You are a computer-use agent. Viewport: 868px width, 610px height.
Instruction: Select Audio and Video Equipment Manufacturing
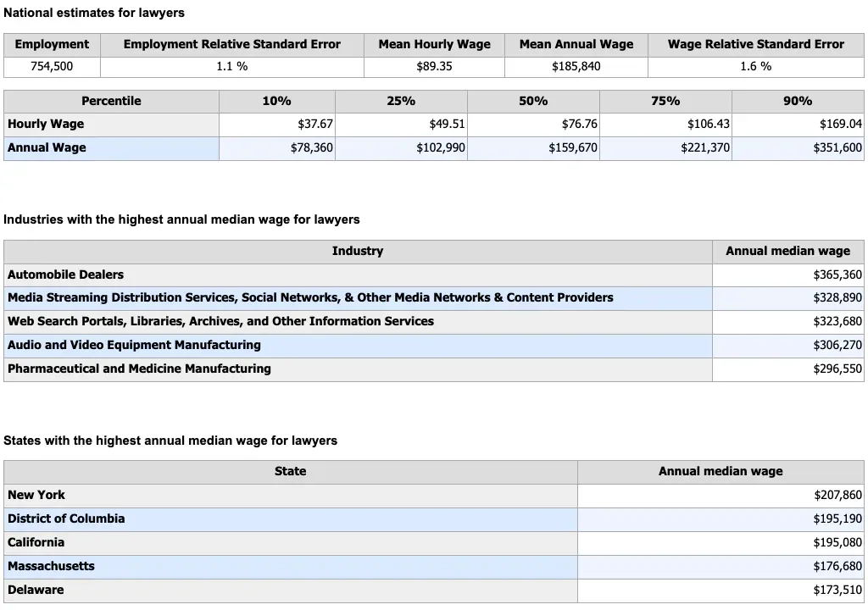pos(434,346)
